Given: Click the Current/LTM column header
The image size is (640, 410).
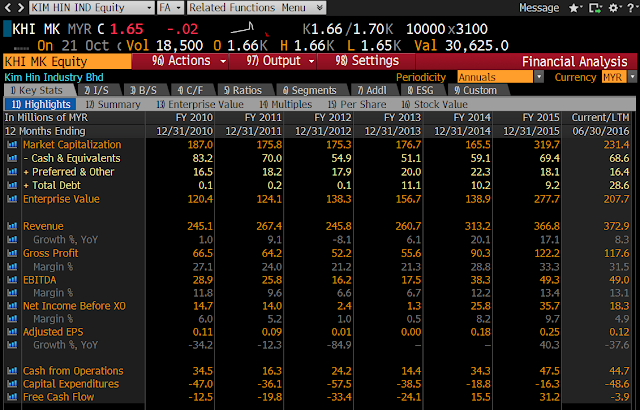Looking at the screenshot, I should click(x=600, y=117).
